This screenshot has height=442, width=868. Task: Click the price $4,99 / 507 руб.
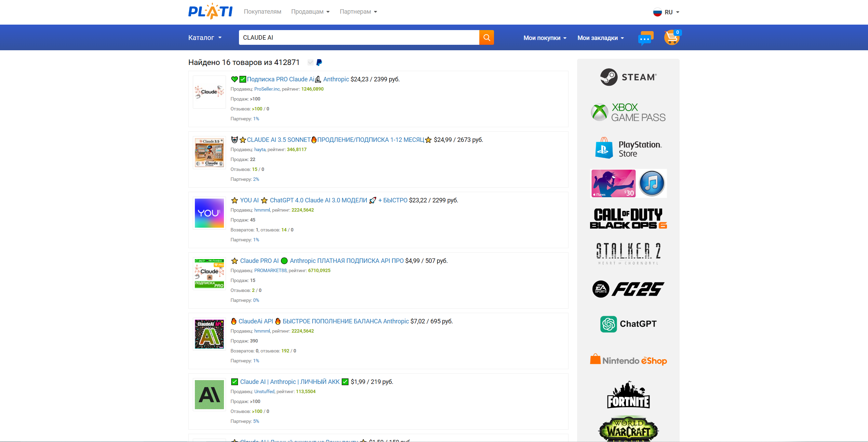426,261
